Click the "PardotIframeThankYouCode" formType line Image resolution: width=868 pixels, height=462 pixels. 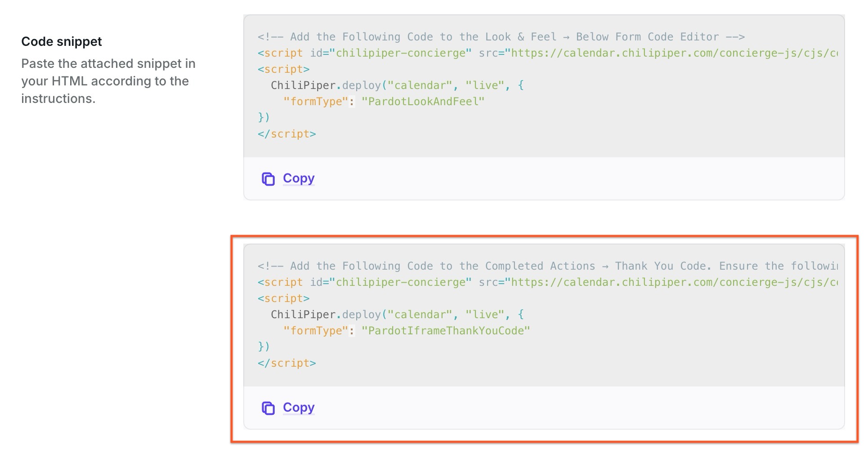pyautogui.click(x=407, y=331)
